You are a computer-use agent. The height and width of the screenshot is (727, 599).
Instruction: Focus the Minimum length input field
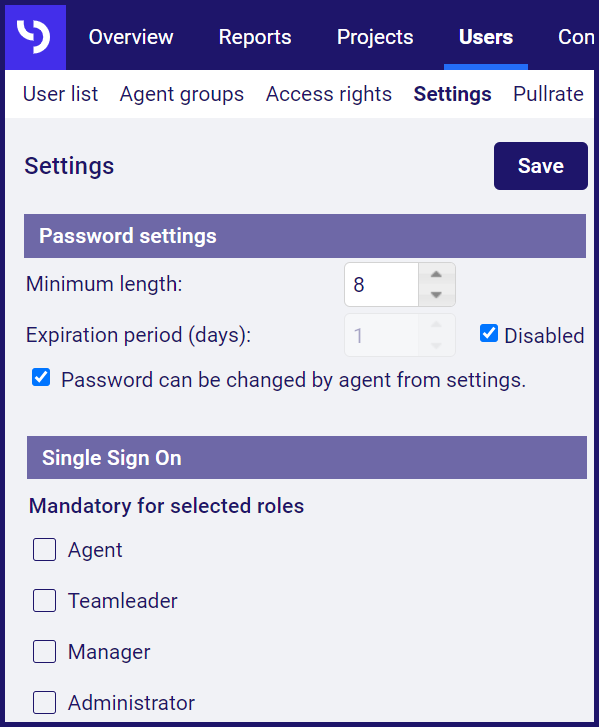coord(382,285)
